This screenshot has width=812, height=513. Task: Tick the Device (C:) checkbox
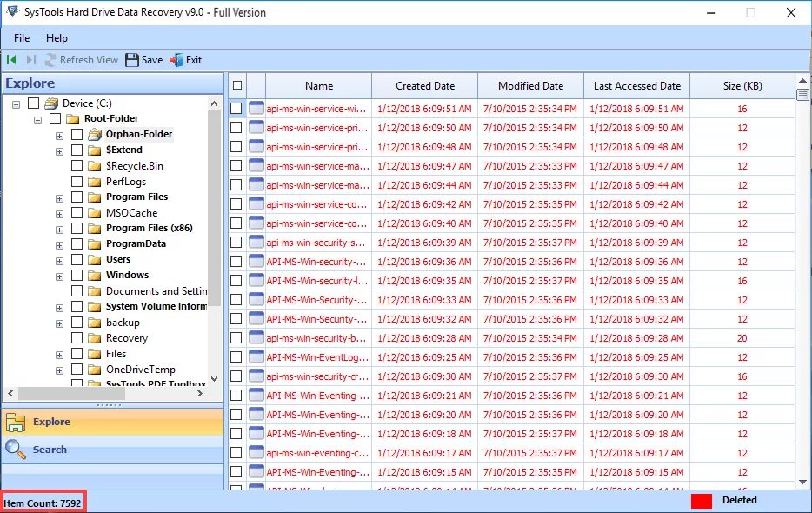33,103
